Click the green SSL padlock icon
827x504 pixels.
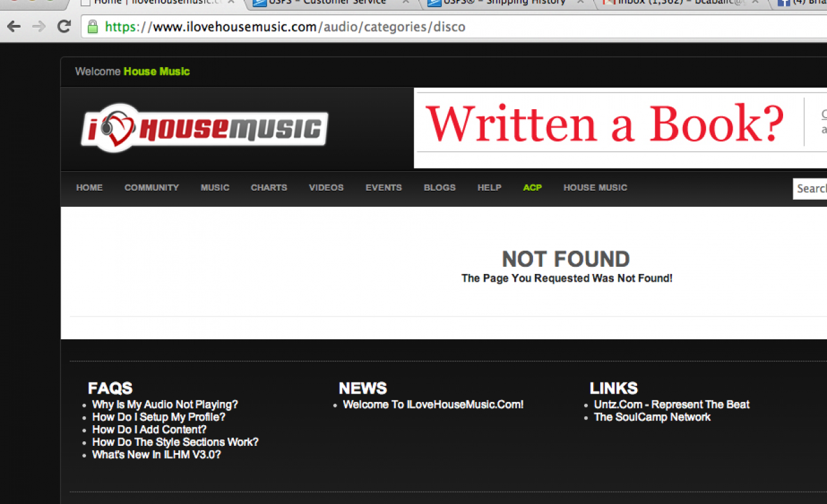tap(92, 26)
